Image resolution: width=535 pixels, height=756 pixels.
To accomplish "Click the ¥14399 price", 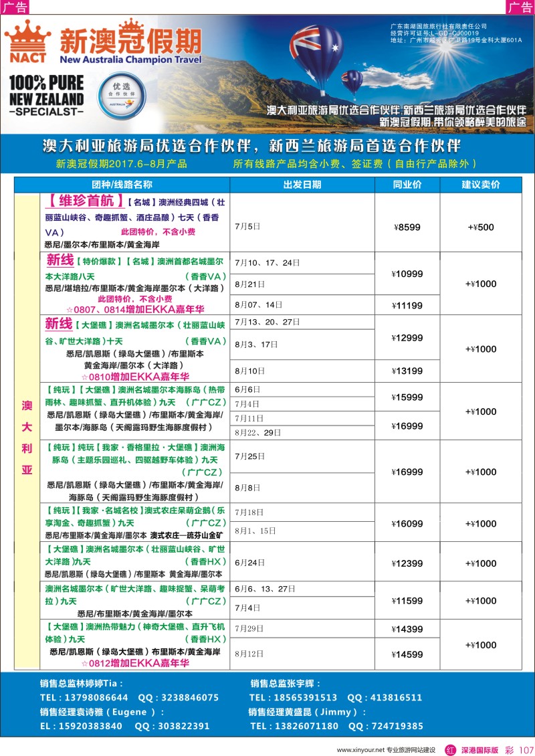I will coord(407,629).
